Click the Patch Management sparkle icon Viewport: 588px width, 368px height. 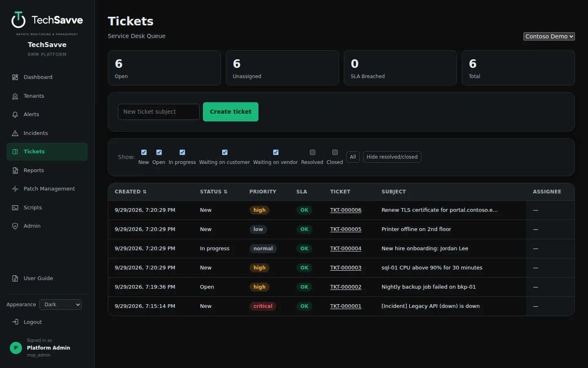click(15, 189)
